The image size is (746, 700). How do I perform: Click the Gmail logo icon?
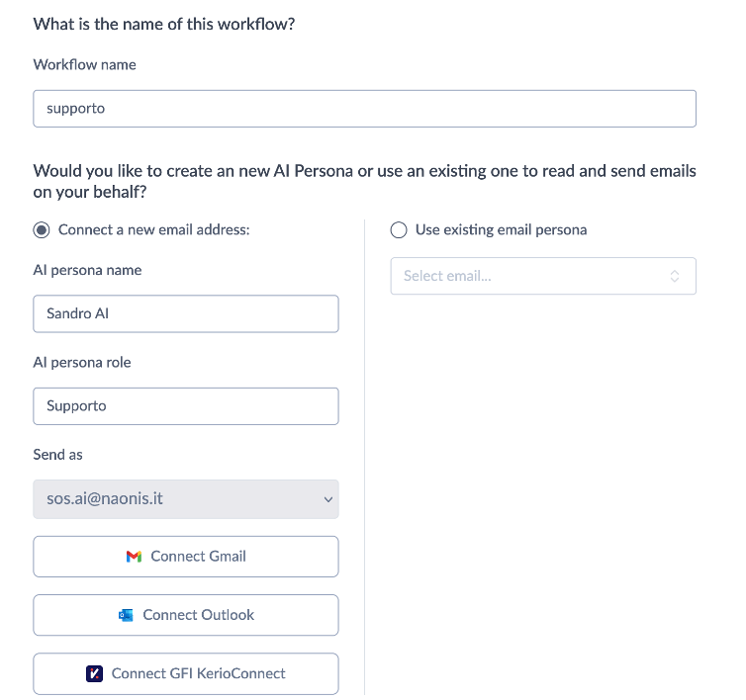click(x=134, y=557)
